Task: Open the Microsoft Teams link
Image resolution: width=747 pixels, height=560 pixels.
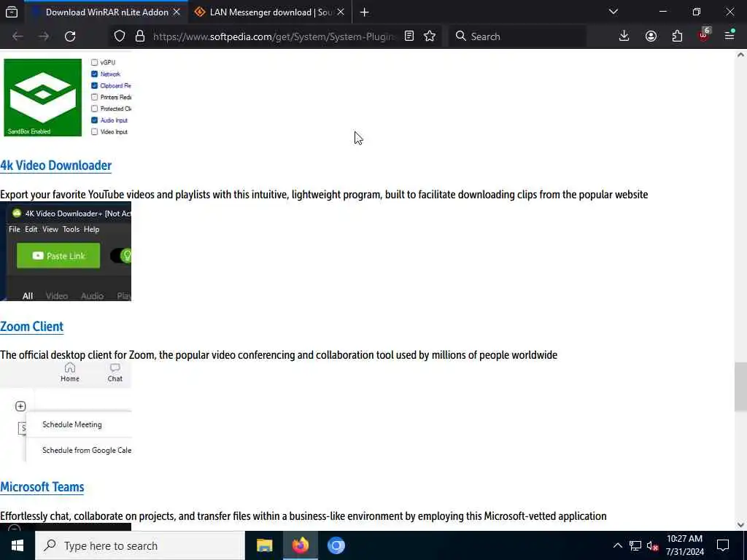Action: point(42,487)
